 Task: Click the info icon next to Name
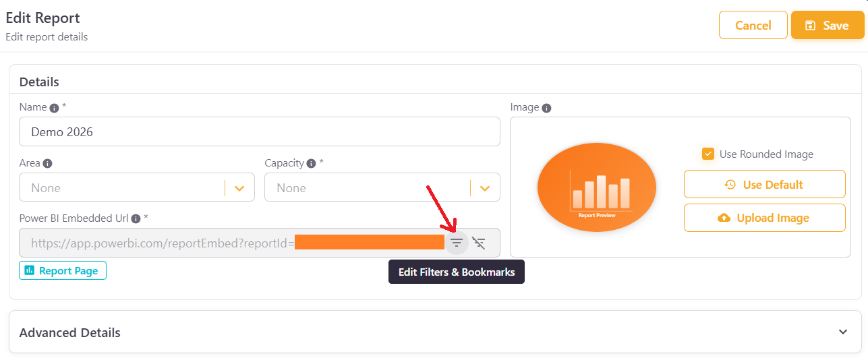click(x=54, y=107)
